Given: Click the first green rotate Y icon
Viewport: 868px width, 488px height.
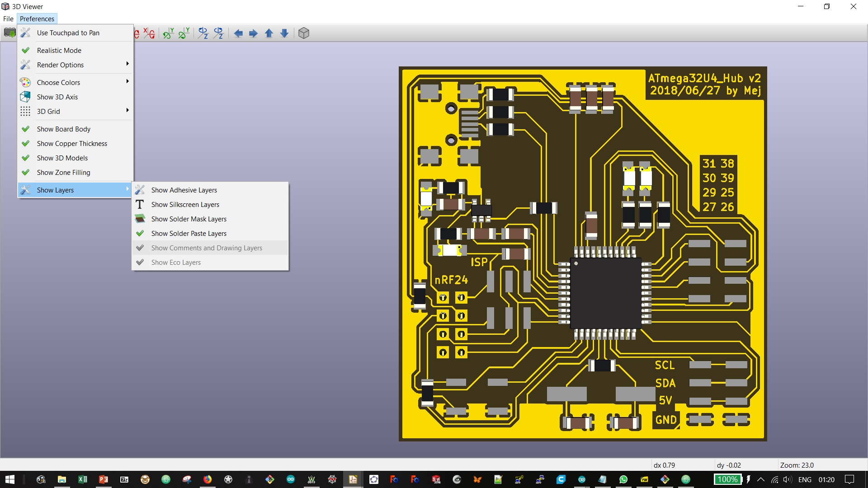Looking at the screenshot, I should tap(168, 33).
